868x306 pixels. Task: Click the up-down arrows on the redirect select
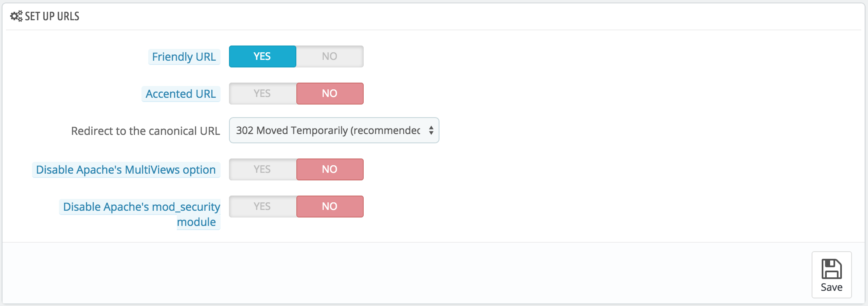[431, 131]
